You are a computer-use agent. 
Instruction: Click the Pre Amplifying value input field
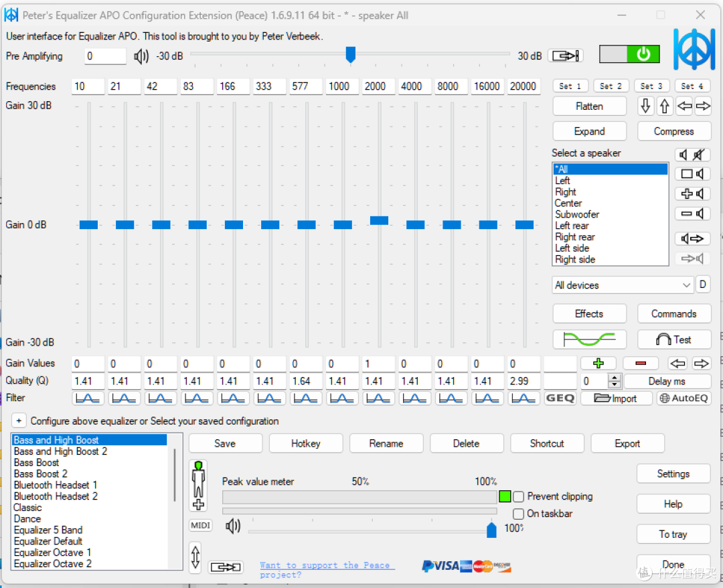click(x=105, y=56)
